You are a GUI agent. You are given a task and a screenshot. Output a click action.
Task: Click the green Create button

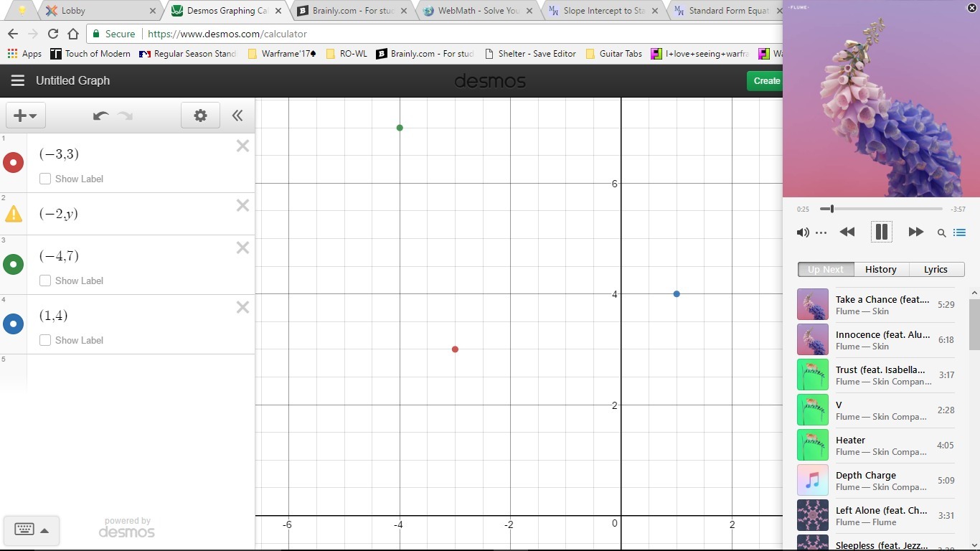coord(765,80)
